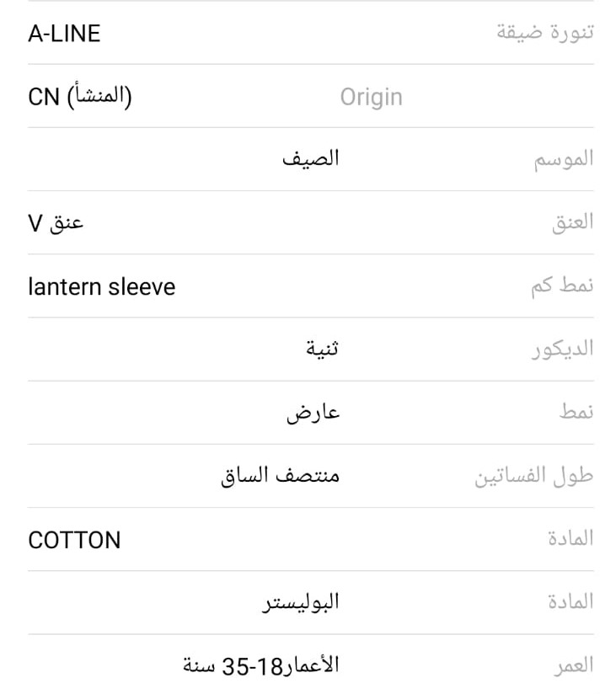Click the عنق V neckline value

pos(56,223)
